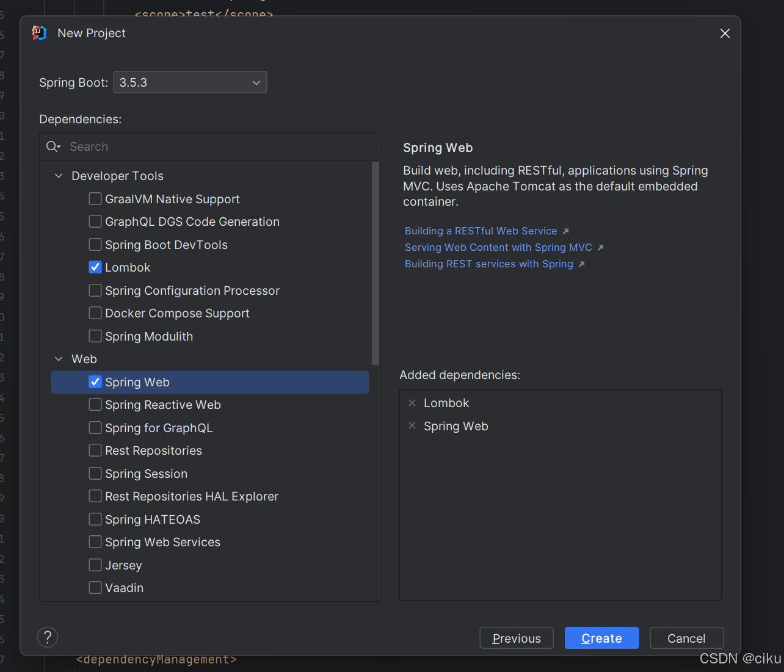Remove Spring Web from added dependencies
This screenshot has width=784, height=672.
(x=412, y=426)
